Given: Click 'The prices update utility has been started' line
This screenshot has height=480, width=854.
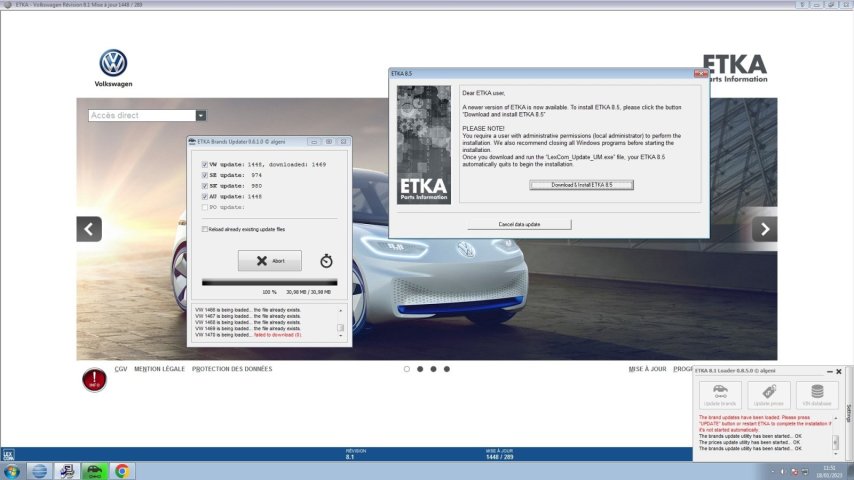Looking at the screenshot, I should point(750,442).
